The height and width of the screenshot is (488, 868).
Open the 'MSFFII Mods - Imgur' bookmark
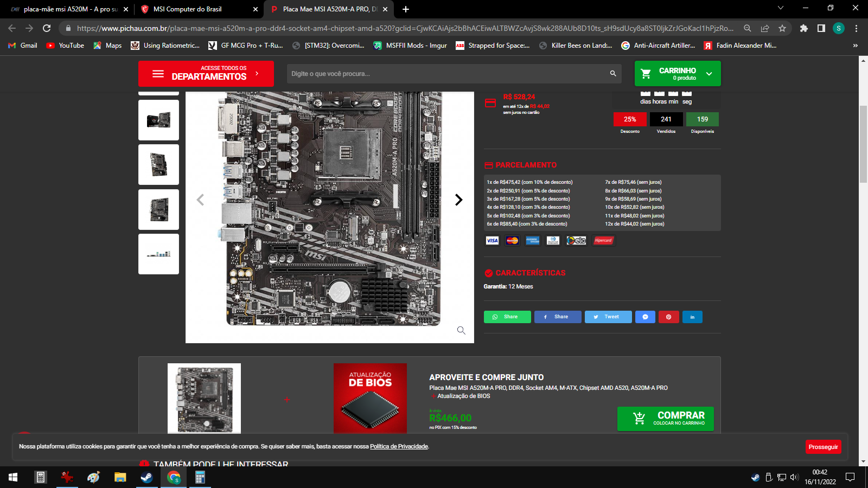pos(410,46)
